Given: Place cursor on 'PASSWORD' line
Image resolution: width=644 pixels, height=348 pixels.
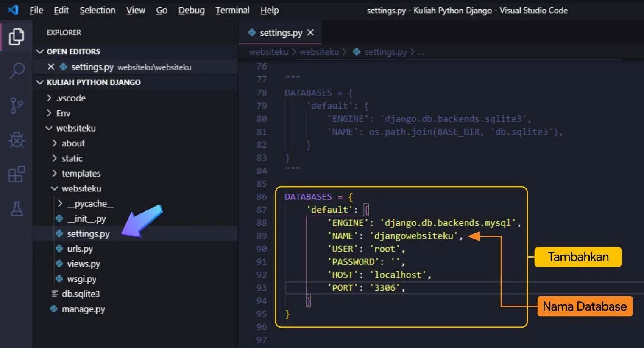Looking at the screenshot, I should point(366,262).
